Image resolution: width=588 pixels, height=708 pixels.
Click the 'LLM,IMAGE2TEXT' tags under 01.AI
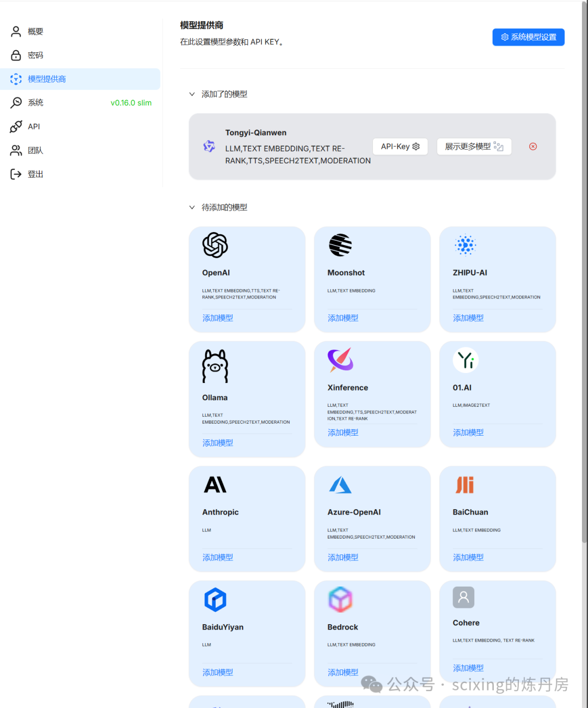pyautogui.click(x=471, y=405)
